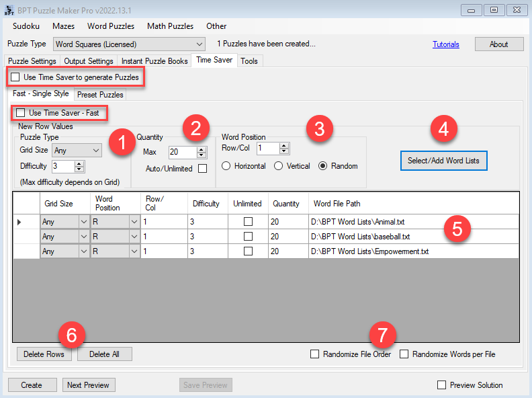
Task: Toggle the Auto/Unlimited checkbox
Action: point(203,169)
